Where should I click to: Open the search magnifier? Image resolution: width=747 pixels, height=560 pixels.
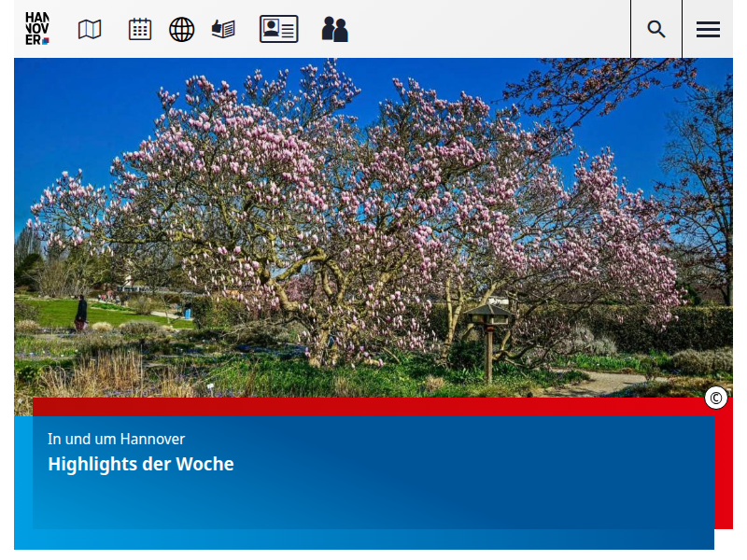click(656, 29)
